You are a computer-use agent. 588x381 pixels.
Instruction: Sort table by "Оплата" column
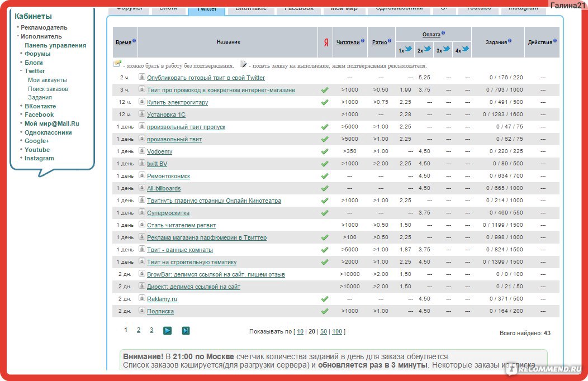point(431,35)
